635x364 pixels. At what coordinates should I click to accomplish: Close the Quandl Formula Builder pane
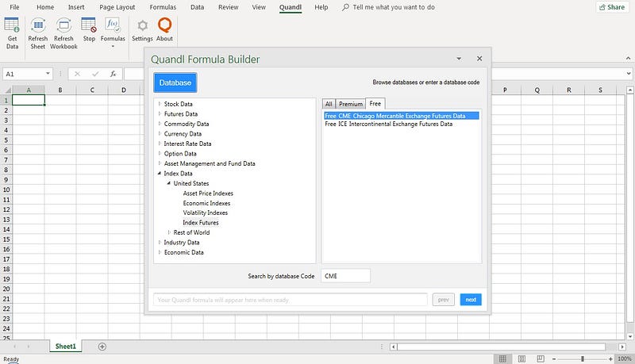pos(479,59)
